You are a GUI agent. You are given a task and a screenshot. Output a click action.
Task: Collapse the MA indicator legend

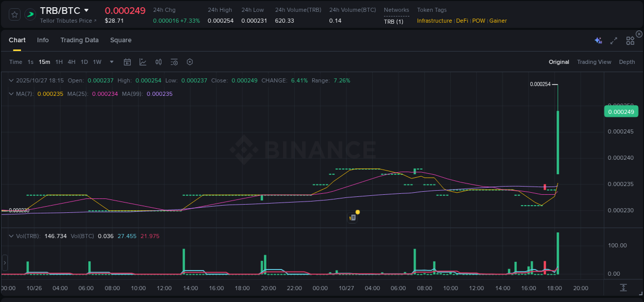click(x=11, y=94)
